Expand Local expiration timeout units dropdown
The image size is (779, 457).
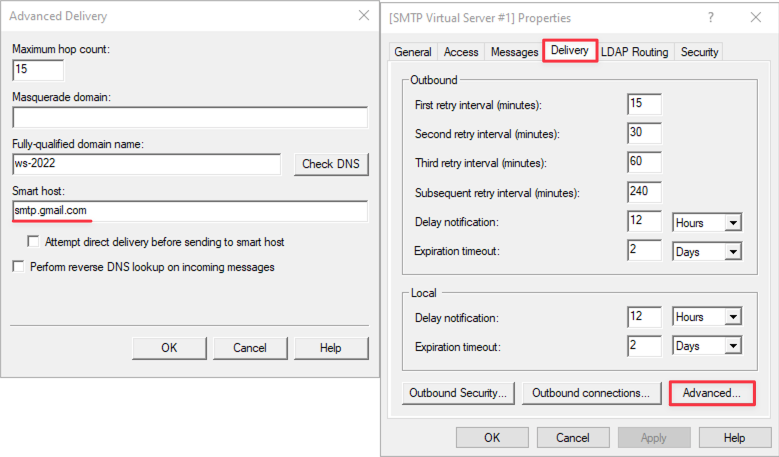[733, 347]
